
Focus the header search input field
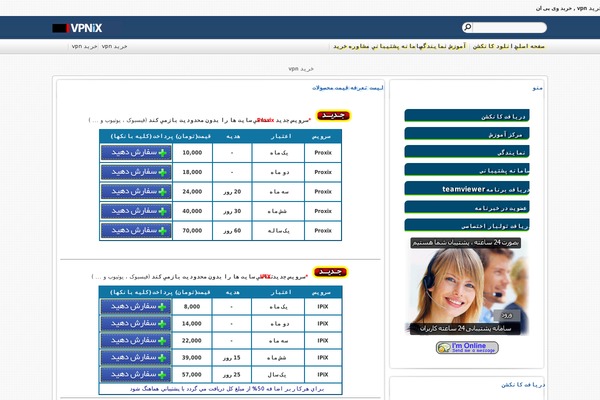[509, 28]
